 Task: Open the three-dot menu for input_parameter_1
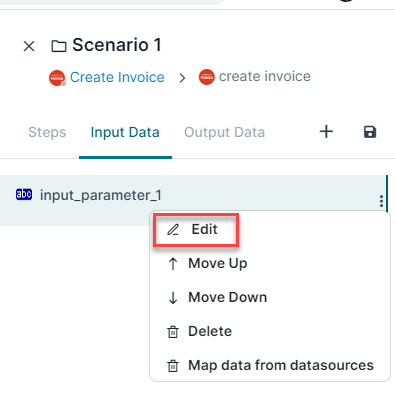381,201
